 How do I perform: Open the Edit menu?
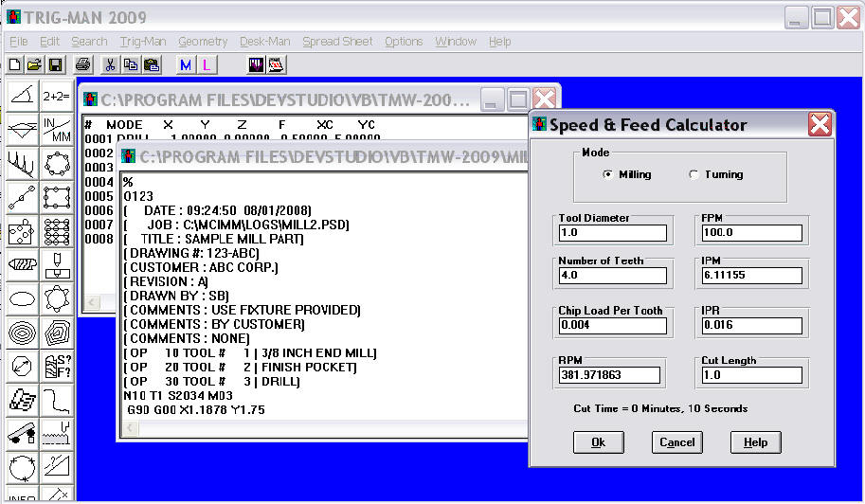pyautogui.click(x=49, y=42)
